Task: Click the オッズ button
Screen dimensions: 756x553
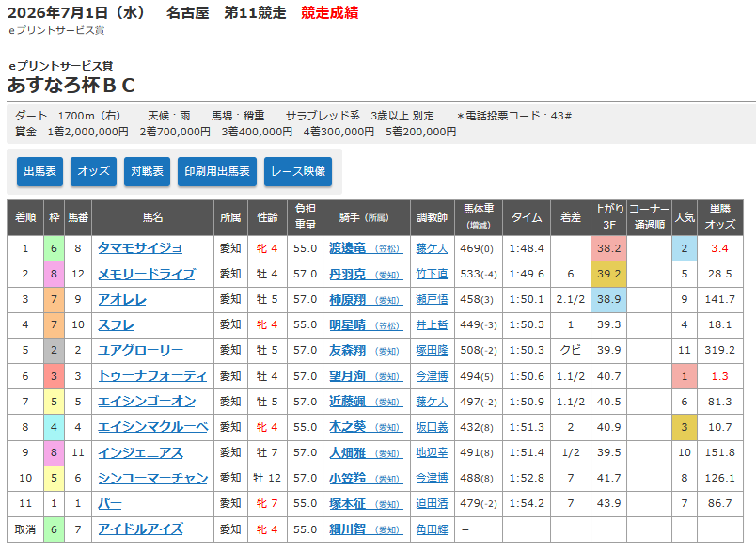Action: click(x=93, y=171)
